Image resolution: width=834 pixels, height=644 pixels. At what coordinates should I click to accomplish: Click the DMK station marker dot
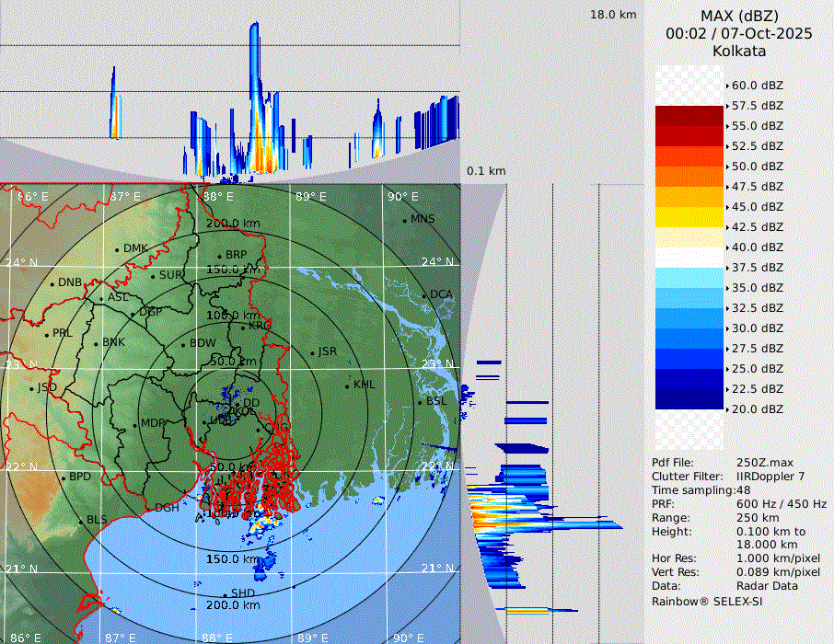pyautogui.click(x=117, y=249)
